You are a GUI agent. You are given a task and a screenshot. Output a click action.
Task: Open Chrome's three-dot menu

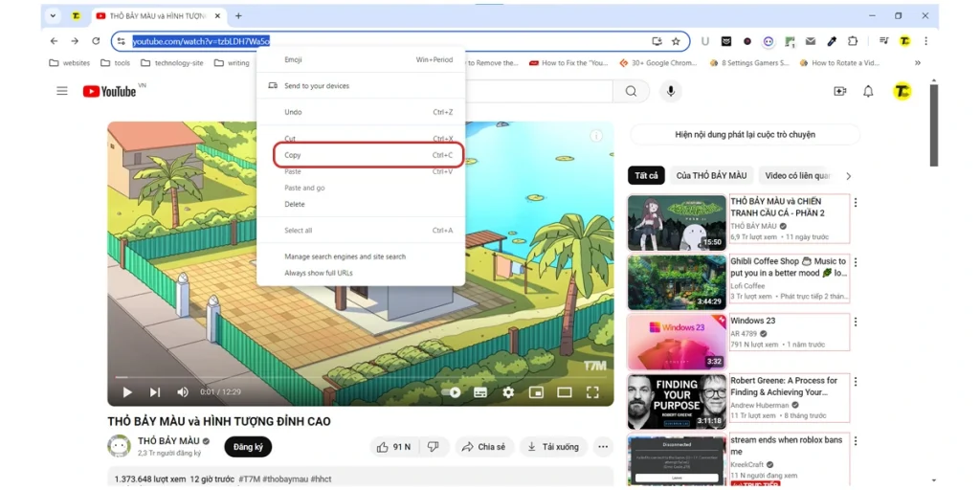coord(925,41)
